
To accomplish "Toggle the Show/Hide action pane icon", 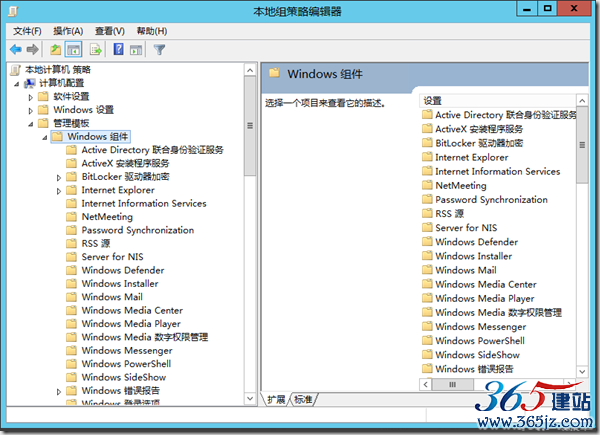I will (136, 49).
